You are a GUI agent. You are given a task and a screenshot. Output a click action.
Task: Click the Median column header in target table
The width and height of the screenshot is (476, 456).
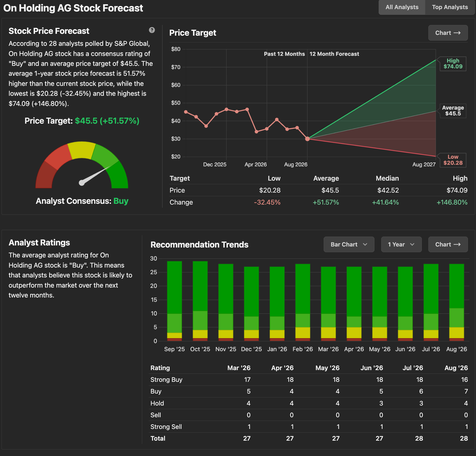coord(387,178)
